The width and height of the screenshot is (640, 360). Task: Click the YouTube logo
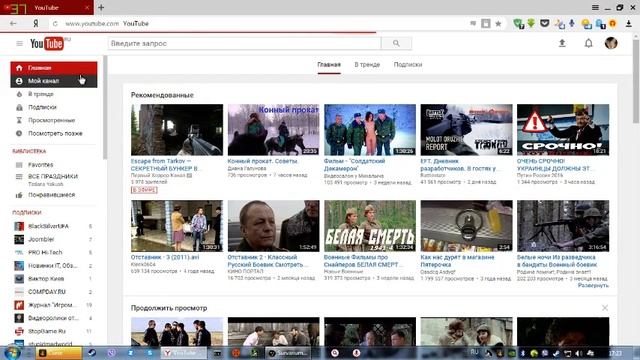click(47, 43)
